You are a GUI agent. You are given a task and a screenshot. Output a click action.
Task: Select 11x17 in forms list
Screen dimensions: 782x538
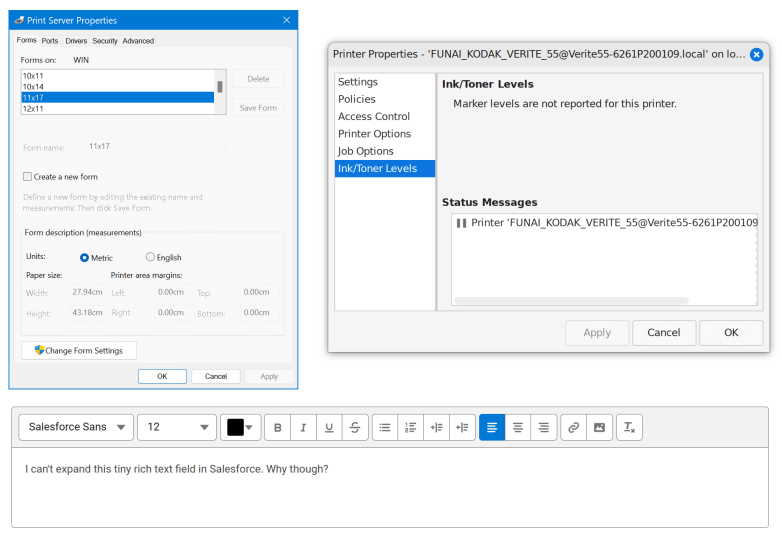(118, 98)
